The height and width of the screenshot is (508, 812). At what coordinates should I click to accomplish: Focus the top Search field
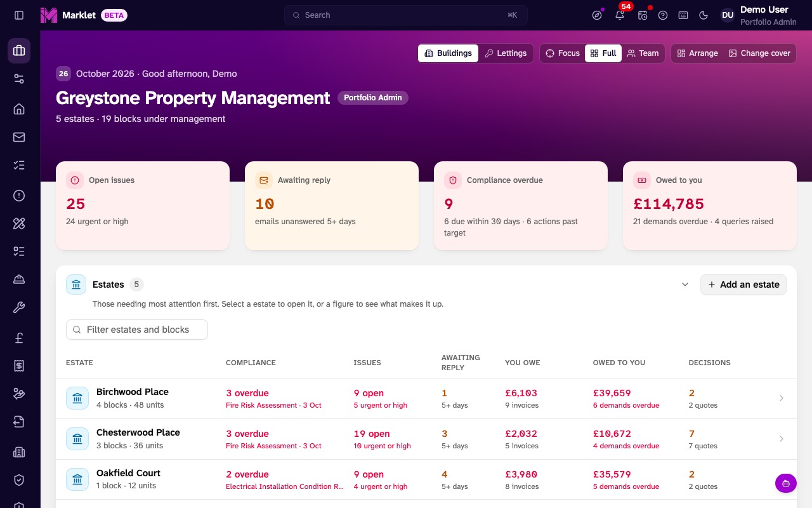click(406, 15)
